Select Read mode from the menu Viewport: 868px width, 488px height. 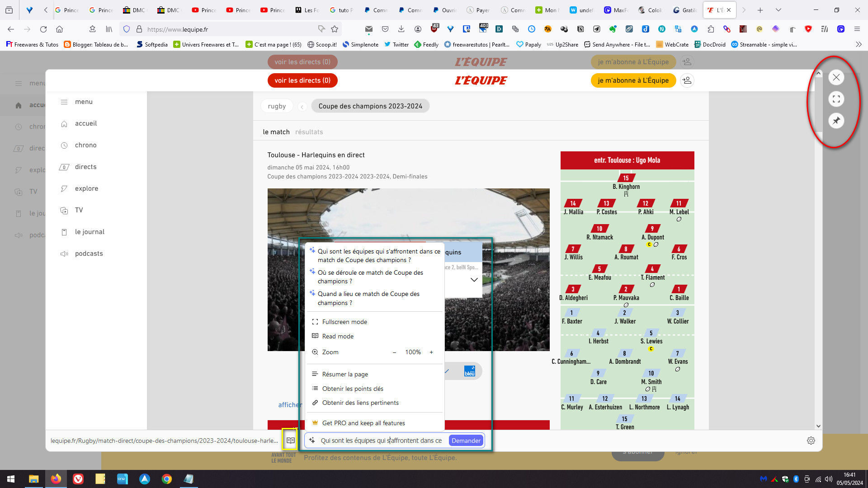[337, 336]
